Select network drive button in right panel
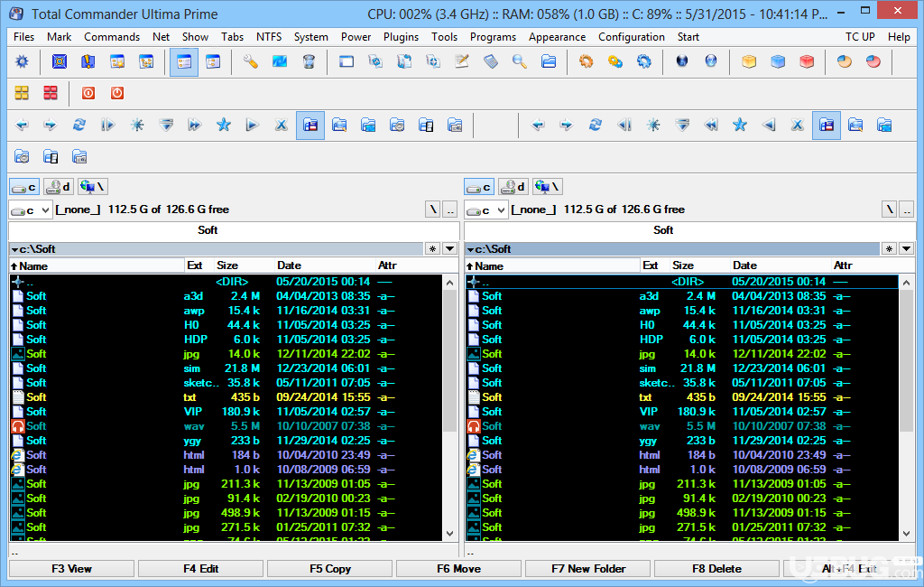The height and width of the screenshot is (587, 924). click(x=548, y=187)
